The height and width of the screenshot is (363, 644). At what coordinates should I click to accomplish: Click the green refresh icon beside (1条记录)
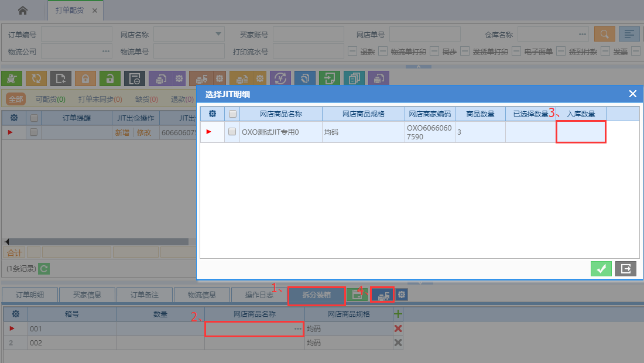(x=44, y=269)
